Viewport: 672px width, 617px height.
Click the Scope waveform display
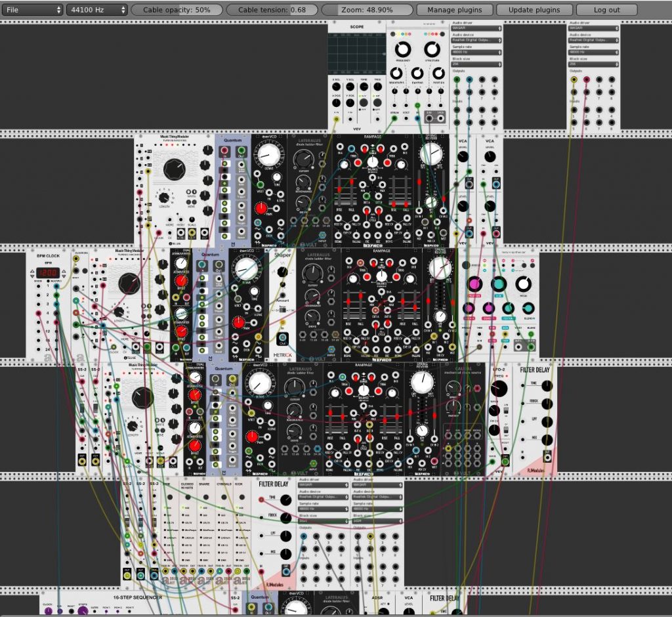[356, 54]
